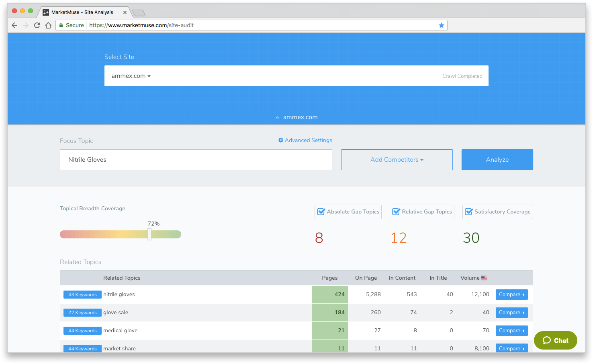Click the address bar URL

(x=141, y=25)
